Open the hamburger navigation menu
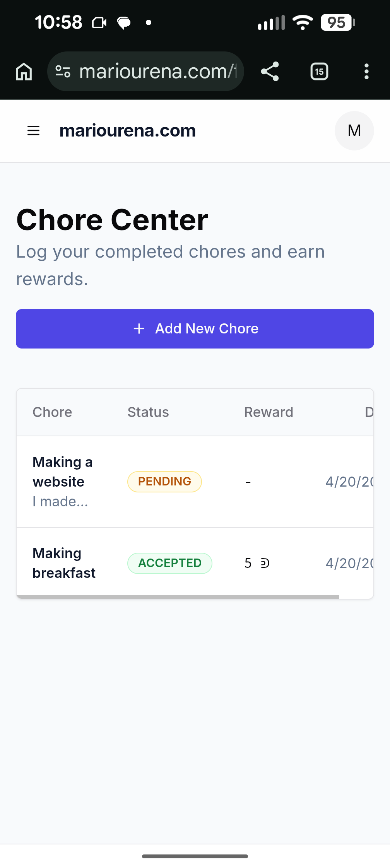This screenshot has width=390, height=868. pyautogui.click(x=33, y=131)
